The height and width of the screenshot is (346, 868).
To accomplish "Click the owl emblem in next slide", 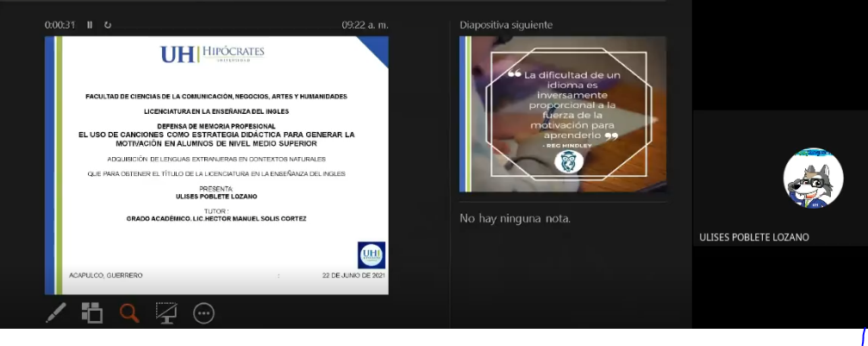I will (569, 162).
